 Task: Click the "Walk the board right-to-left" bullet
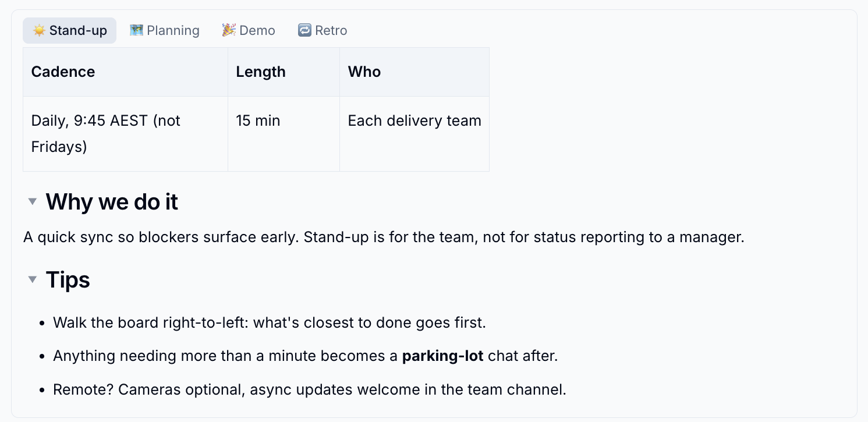270,322
